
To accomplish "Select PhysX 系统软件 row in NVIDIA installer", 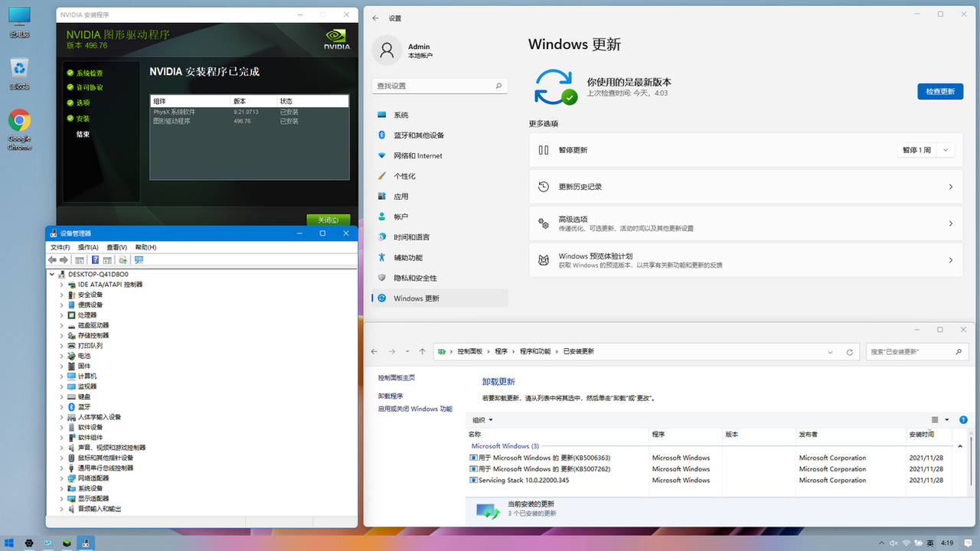I will point(250,112).
